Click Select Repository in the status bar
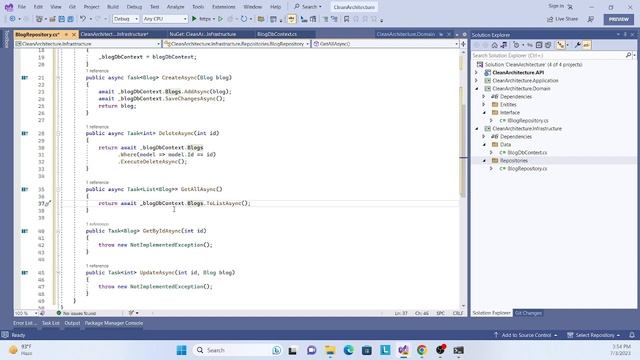Viewport: 640px width, 360px height. (x=594, y=335)
